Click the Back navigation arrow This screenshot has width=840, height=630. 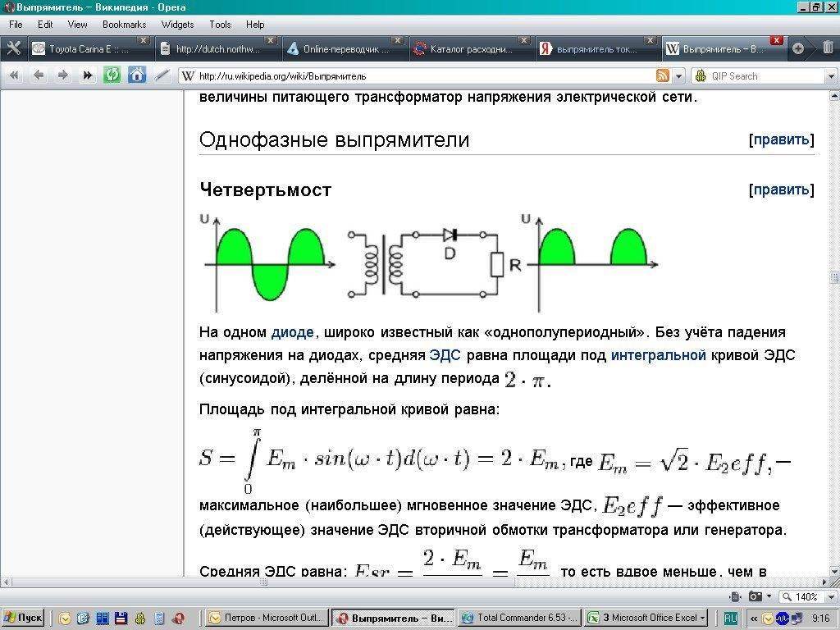click(39, 75)
